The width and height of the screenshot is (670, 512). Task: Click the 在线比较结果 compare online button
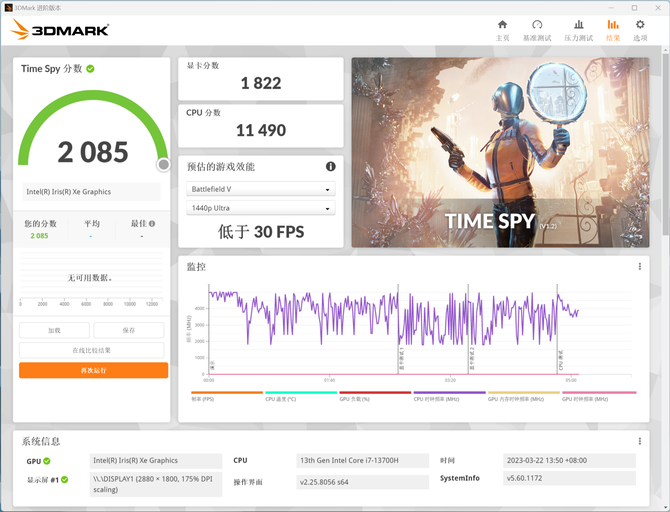(x=91, y=350)
